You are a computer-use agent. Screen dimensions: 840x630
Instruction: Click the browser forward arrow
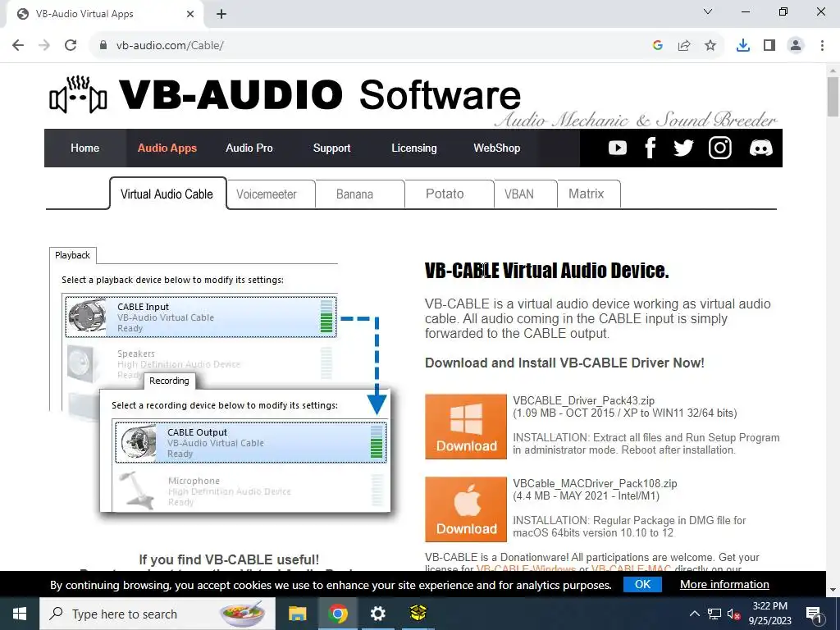[x=44, y=46]
